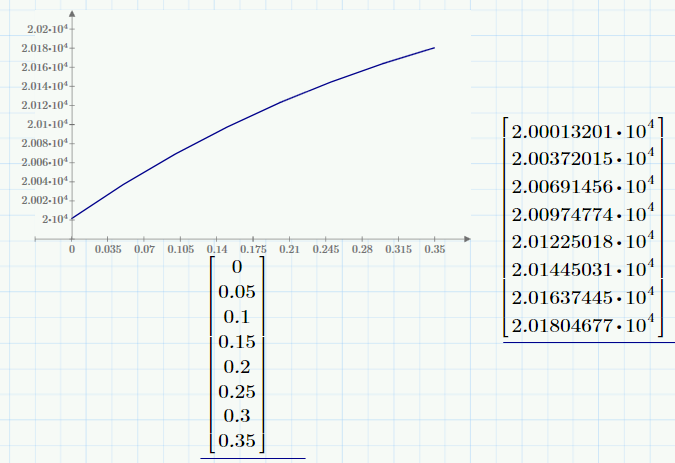Click y-axis tick label 2.02·10⁴
This screenshot has width=675, height=463.
coord(47,29)
